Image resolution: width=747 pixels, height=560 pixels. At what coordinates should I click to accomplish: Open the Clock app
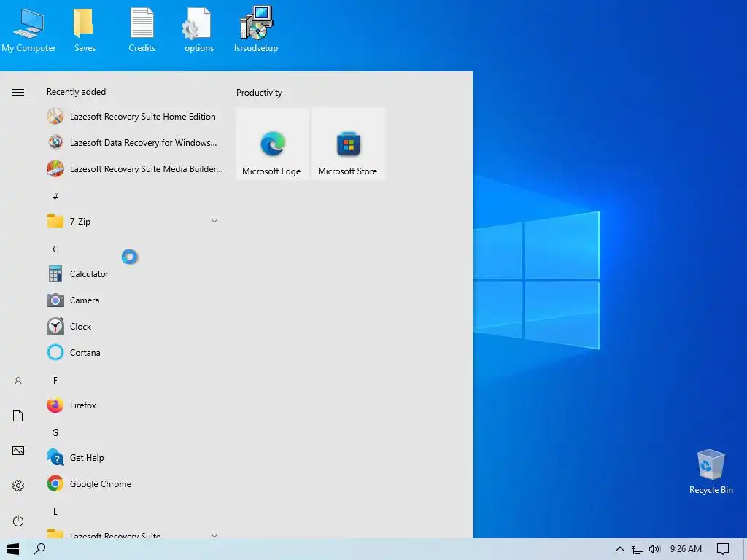(x=135, y=326)
